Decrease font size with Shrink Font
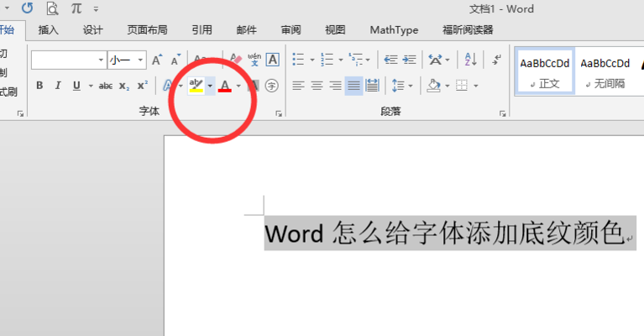Image resolution: width=644 pixels, height=336 pixels. pos(175,60)
